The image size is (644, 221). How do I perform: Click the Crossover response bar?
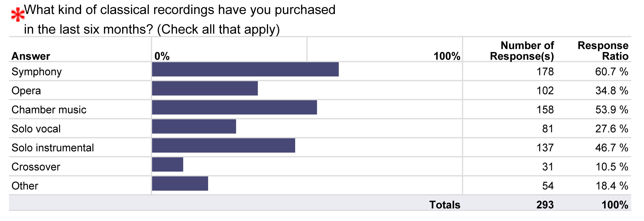tap(168, 164)
